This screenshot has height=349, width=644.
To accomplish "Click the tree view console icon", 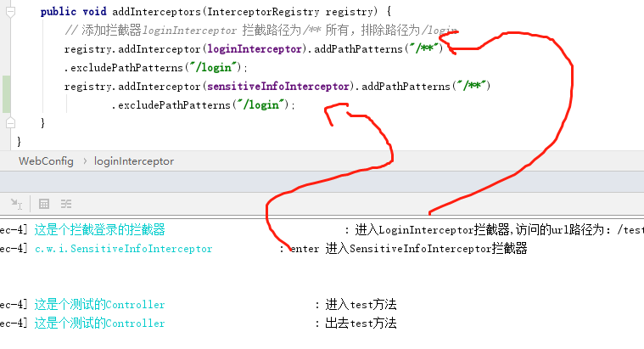I will 66,204.
